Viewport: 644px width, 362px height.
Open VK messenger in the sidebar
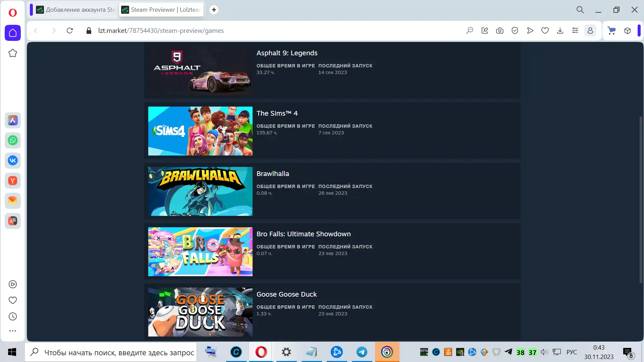(x=13, y=161)
